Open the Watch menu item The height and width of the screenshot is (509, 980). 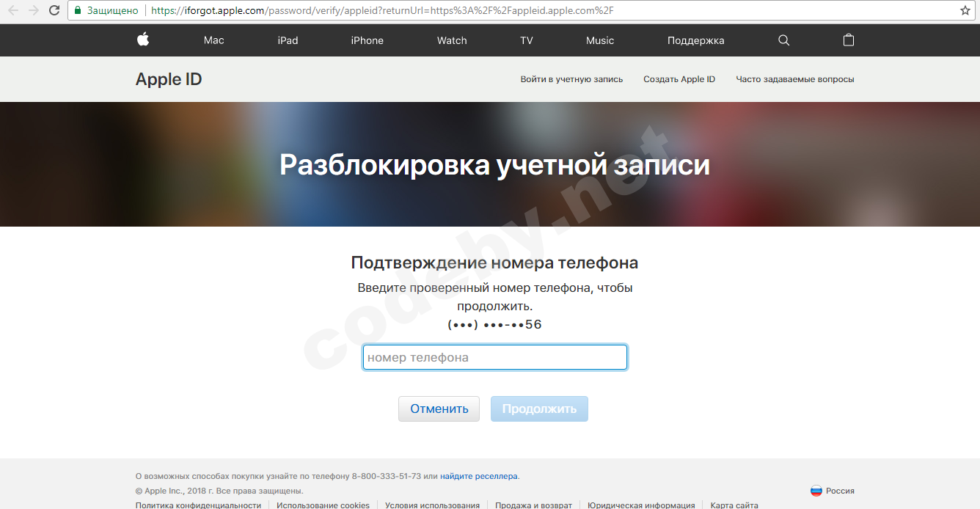tap(452, 40)
